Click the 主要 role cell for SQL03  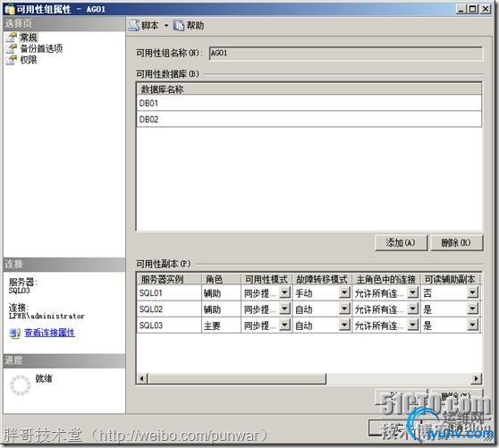pos(221,325)
